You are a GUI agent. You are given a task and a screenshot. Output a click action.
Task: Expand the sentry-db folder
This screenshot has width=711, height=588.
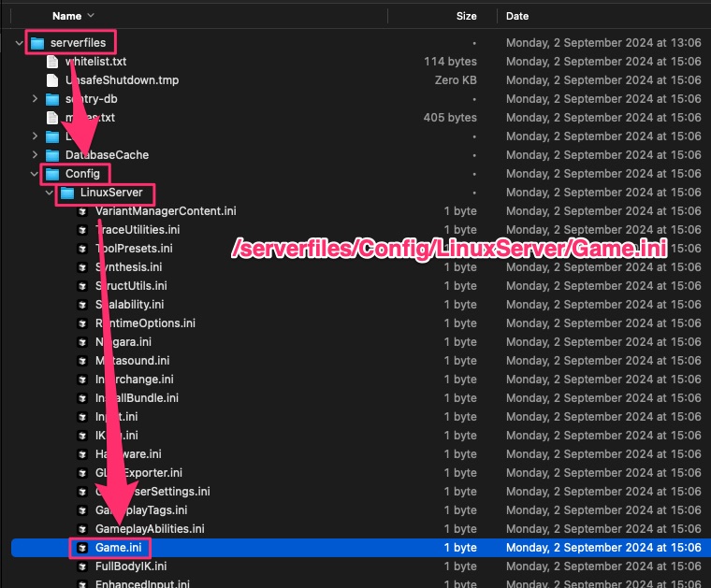click(x=35, y=99)
